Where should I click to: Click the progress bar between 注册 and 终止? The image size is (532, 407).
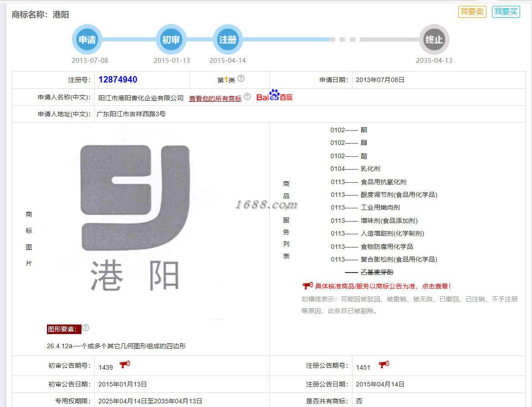331,40
